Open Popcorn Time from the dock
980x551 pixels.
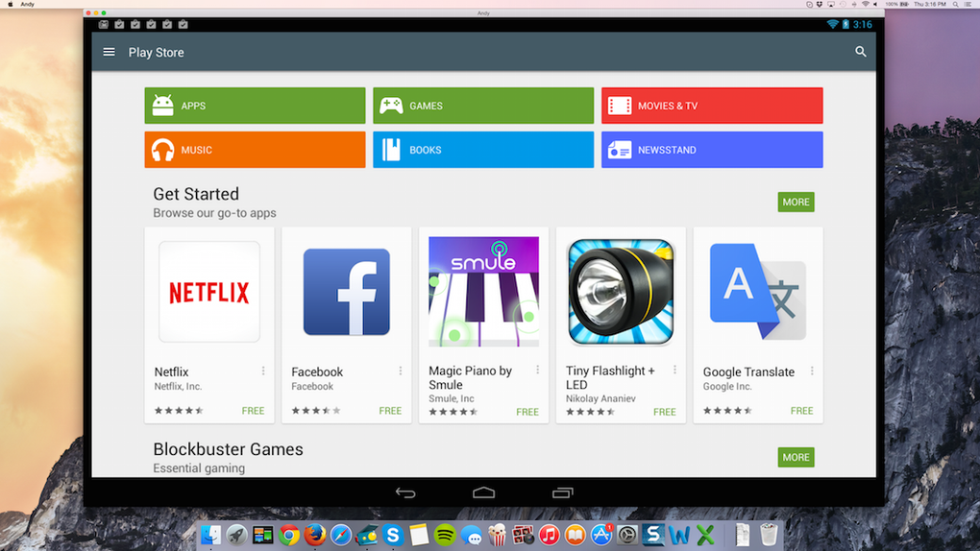pyautogui.click(x=497, y=535)
